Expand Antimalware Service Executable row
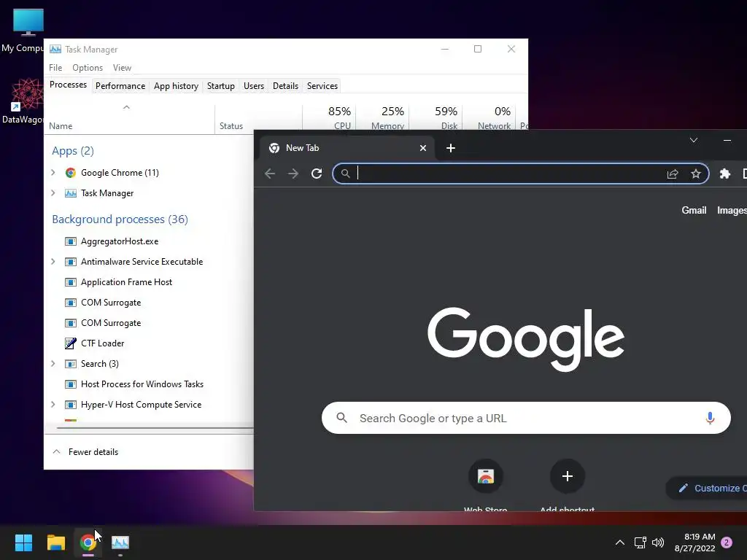Viewport: 747px width, 560px height. point(53,262)
